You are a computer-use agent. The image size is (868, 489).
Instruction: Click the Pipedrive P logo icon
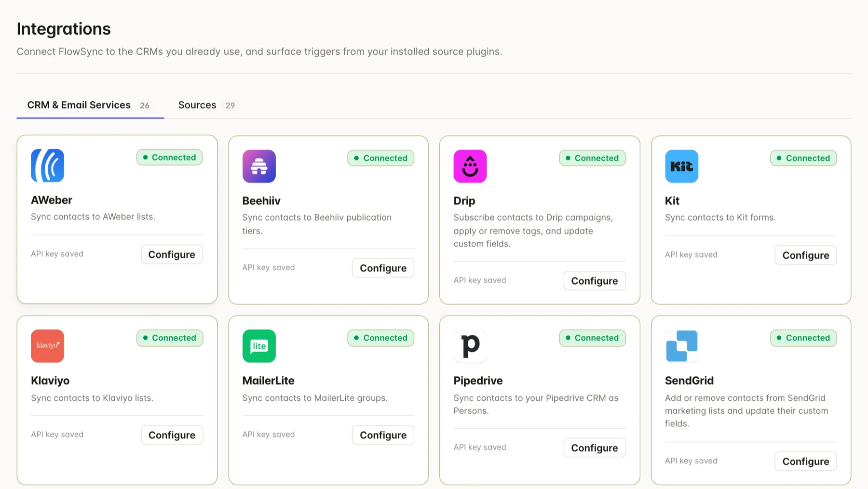(470, 346)
